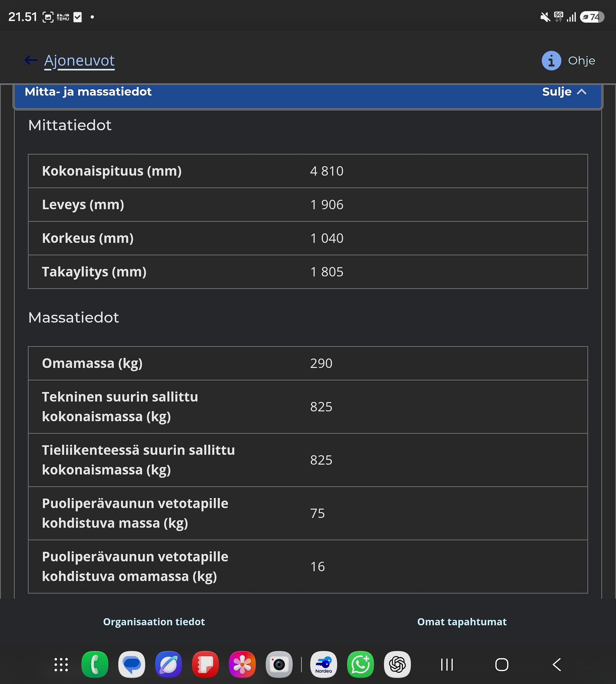The height and width of the screenshot is (684, 616).
Task: Open the Nordea banking app
Action: point(324,664)
